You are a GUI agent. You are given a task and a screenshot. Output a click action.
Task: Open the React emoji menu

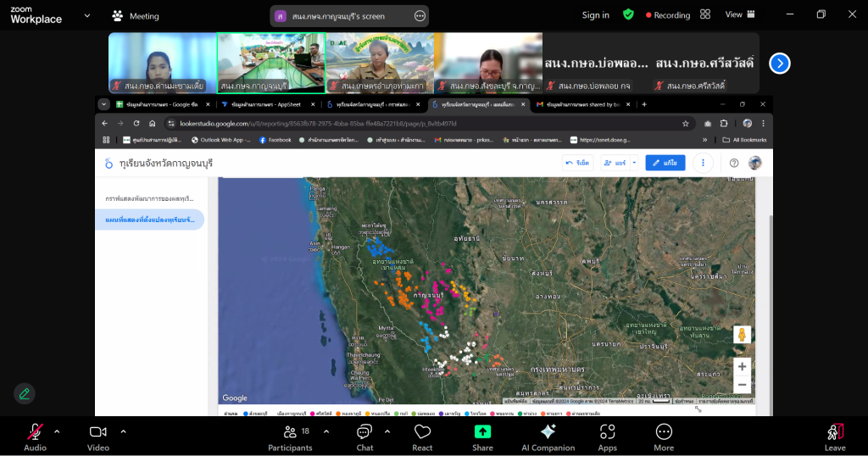pos(422,436)
